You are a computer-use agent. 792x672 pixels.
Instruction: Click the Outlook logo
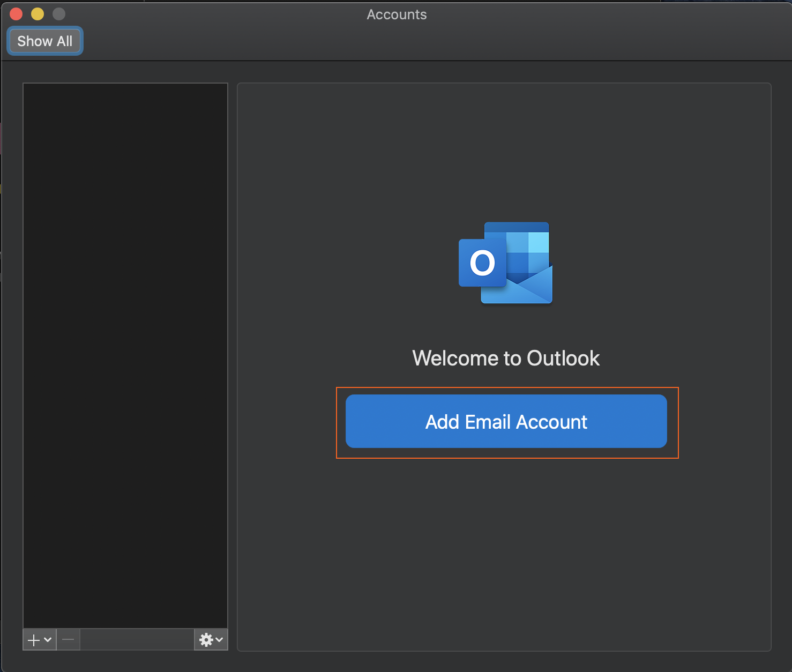pos(504,263)
